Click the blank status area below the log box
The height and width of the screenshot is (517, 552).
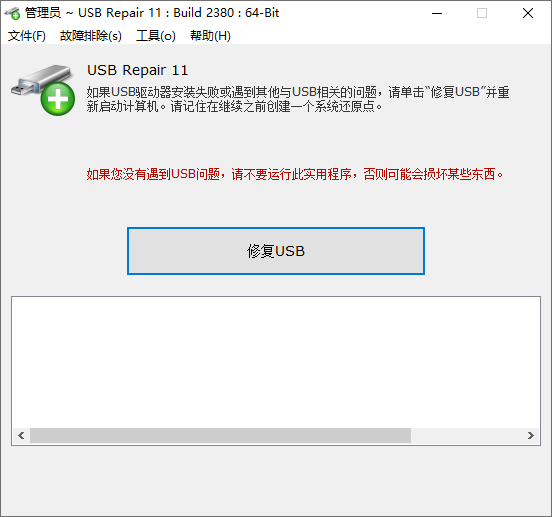[x=276, y=480]
